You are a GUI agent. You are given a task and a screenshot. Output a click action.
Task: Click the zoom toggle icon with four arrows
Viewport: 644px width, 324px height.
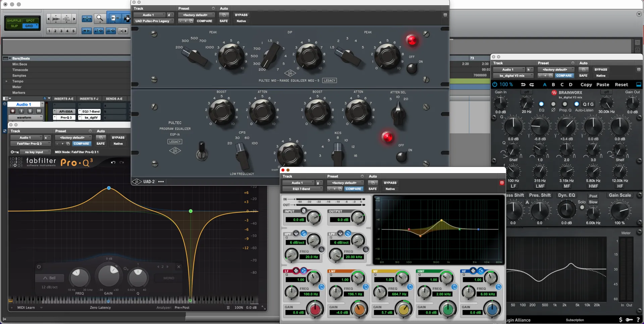(87, 18)
